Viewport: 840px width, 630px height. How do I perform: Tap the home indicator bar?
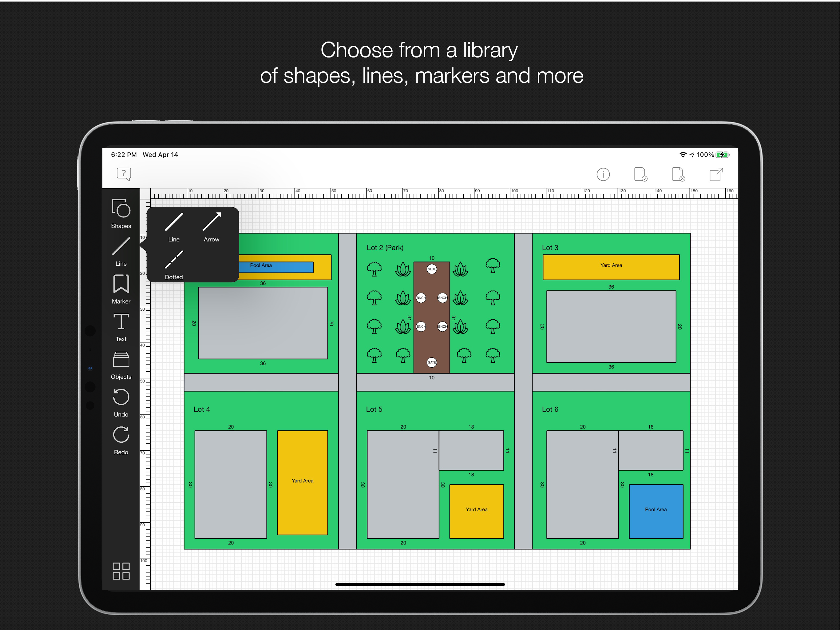coord(420,584)
